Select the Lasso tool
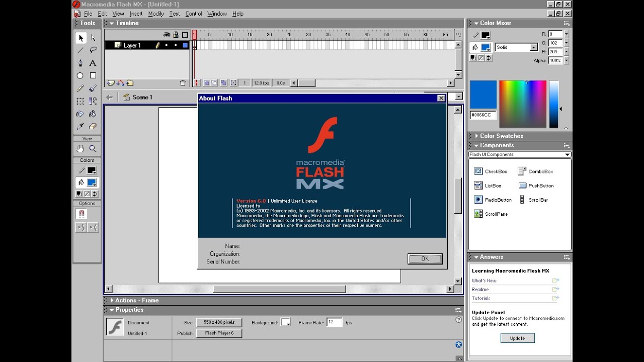644x362 pixels. pos(93,50)
